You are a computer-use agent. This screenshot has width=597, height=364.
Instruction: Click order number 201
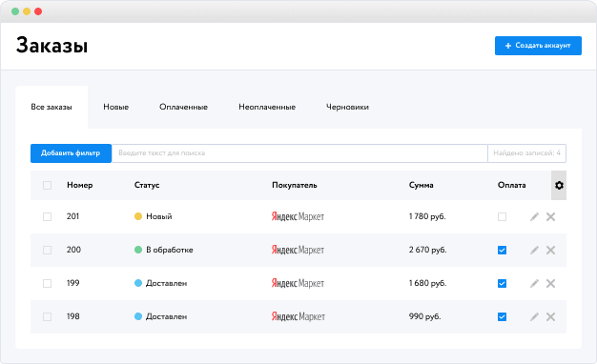[73, 216]
